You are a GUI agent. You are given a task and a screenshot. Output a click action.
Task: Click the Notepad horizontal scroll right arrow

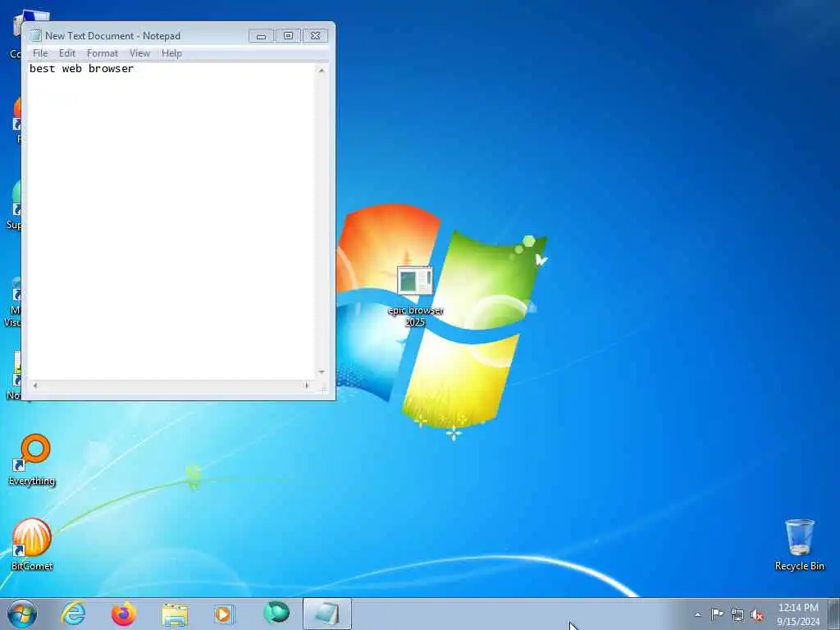[307, 386]
